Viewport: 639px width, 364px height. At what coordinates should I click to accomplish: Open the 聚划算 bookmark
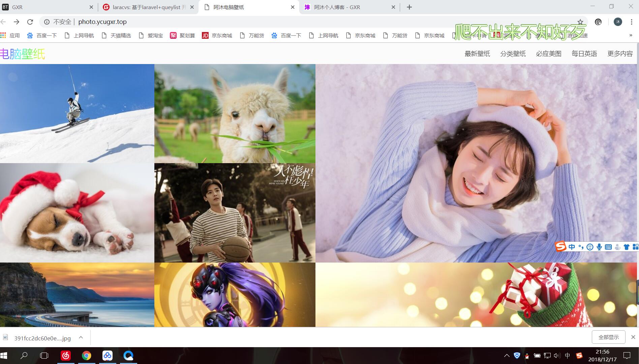182,35
